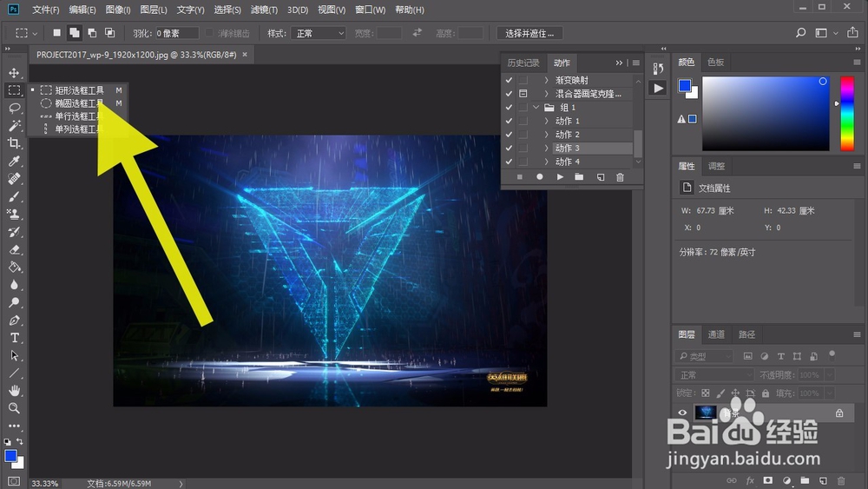Click the 选择并遮住 button
868x489 pixels.
[529, 33]
